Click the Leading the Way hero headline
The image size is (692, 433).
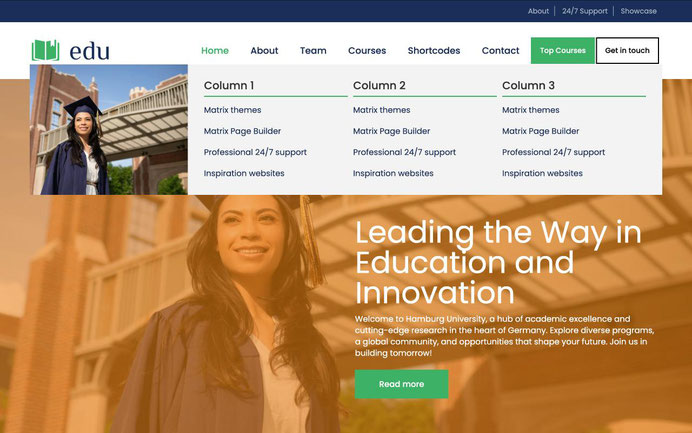(x=498, y=263)
